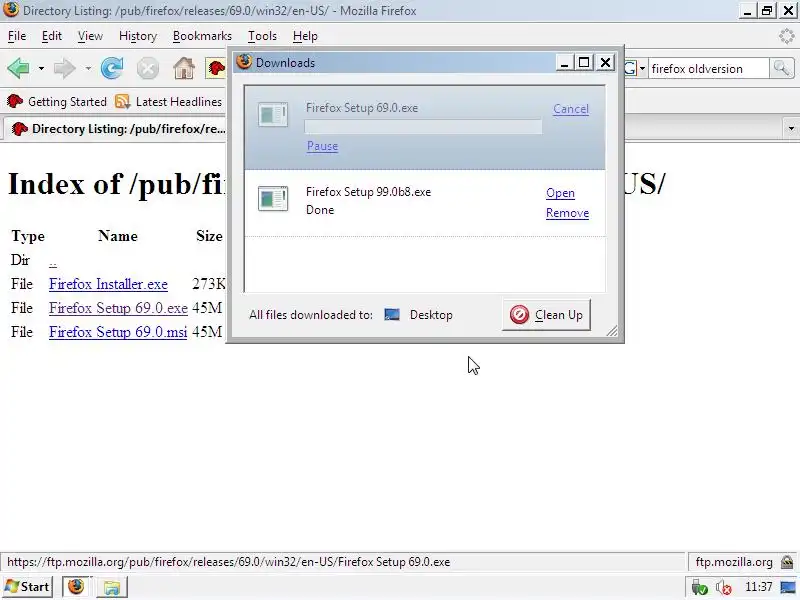Click the Firefox icon in Downloads title bar
The image size is (800, 600).
[x=244, y=62]
